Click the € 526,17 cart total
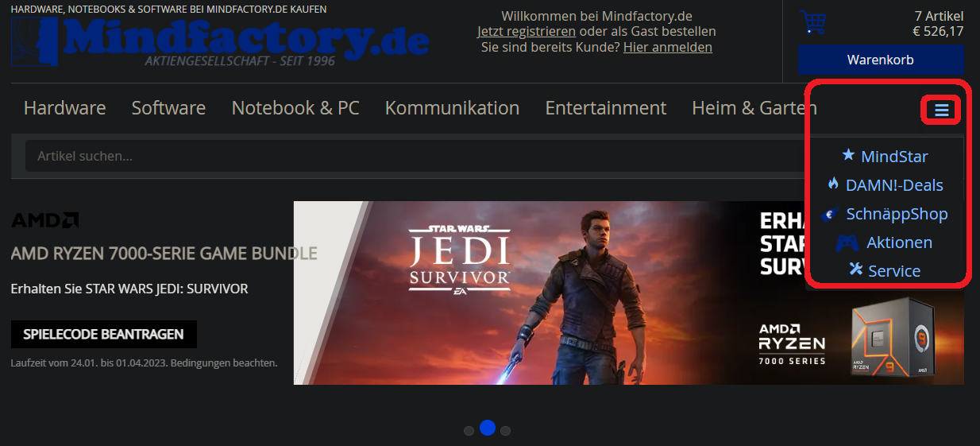The height and width of the screenshot is (446, 980). coord(938,32)
